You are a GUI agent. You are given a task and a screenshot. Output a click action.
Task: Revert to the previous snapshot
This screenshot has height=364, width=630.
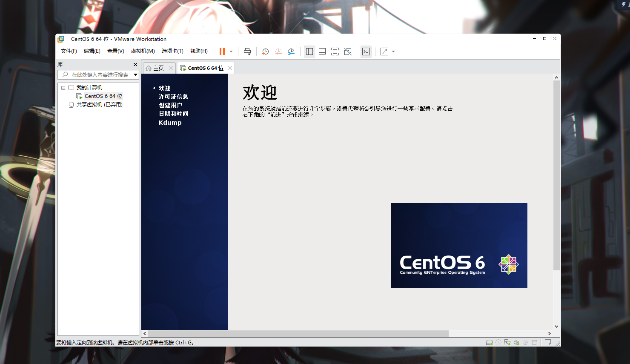point(278,52)
